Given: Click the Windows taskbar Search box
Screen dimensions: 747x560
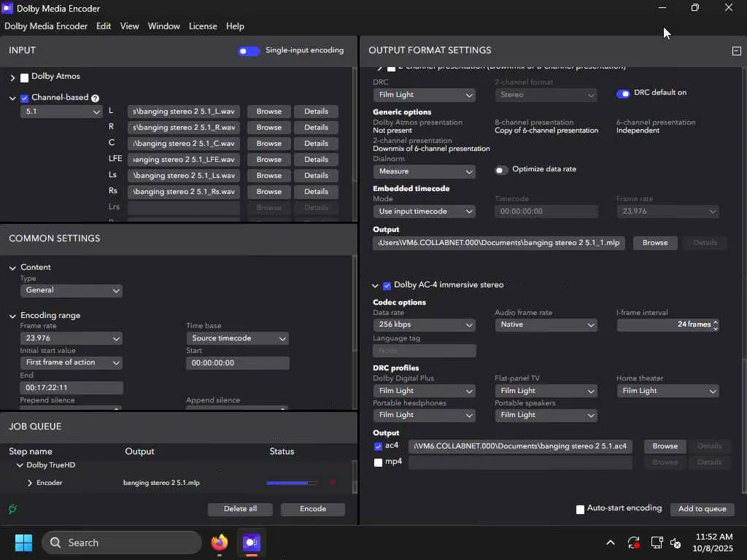Looking at the screenshot, I should click(x=122, y=542).
